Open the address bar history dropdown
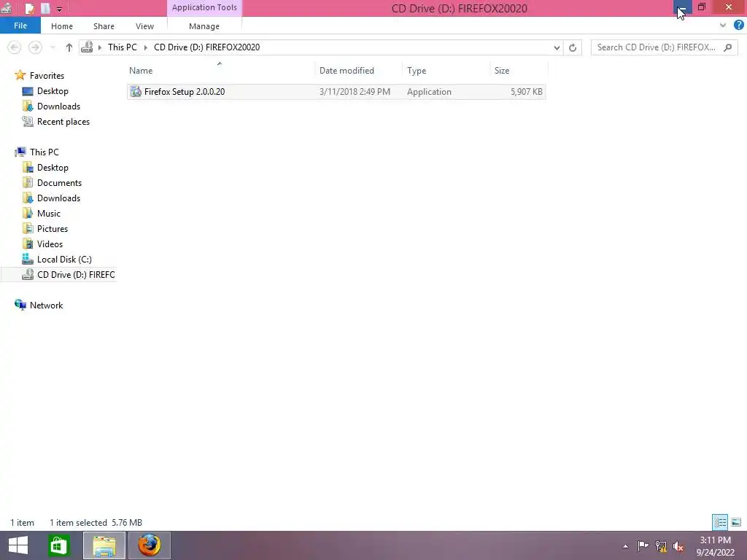The height and width of the screenshot is (560, 747). [x=557, y=47]
